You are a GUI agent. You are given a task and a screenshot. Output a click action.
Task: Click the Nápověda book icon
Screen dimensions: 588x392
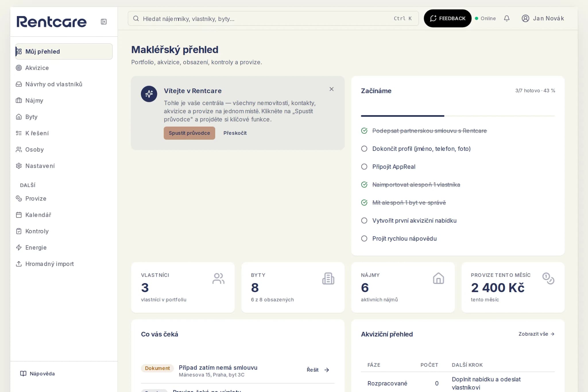pos(23,374)
